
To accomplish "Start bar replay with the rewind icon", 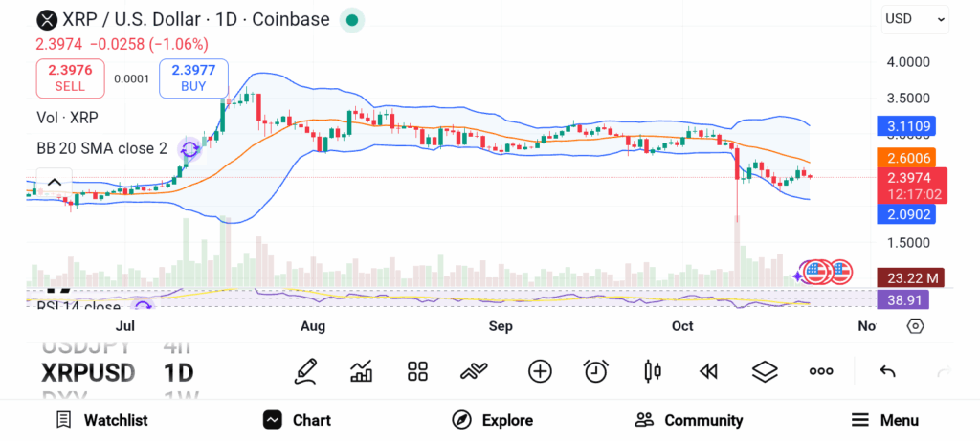I will pos(708,371).
